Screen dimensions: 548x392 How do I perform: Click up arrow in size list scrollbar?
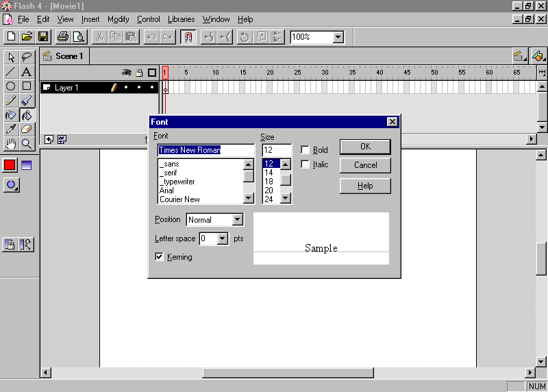point(286,164)
